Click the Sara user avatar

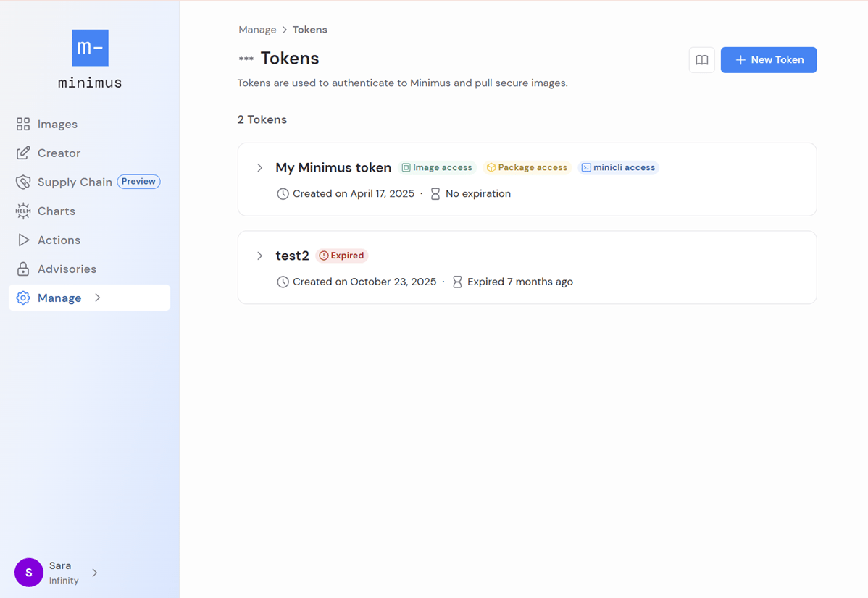pos(29,573)
